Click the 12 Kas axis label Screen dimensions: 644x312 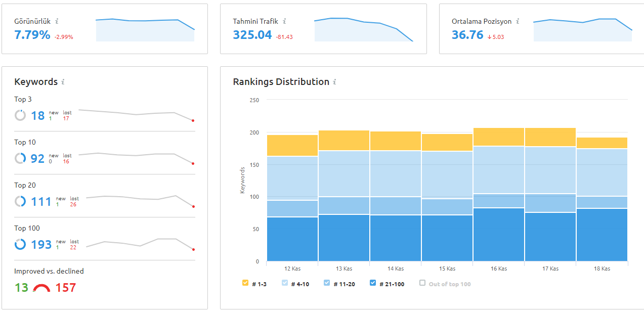[x=292, y=269]
